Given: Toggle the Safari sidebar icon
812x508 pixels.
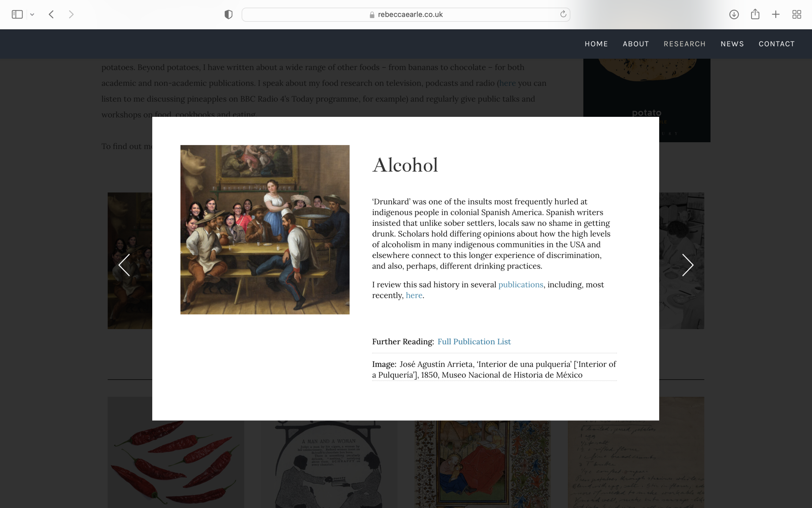Looking at the screenshot, I should coord(17,15).
